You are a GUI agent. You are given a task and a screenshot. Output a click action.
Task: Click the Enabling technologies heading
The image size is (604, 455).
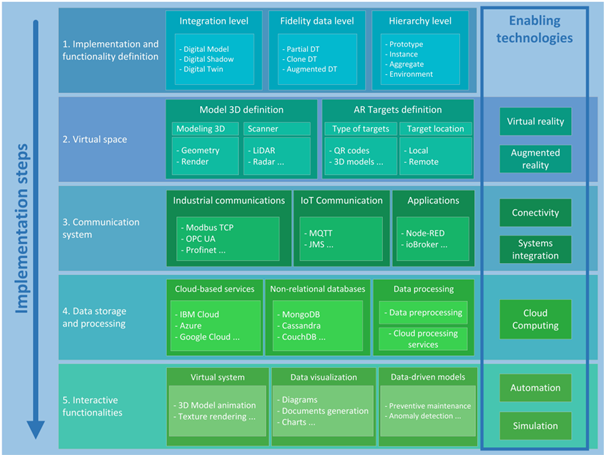pyautogui.click(x=534, y=29)
